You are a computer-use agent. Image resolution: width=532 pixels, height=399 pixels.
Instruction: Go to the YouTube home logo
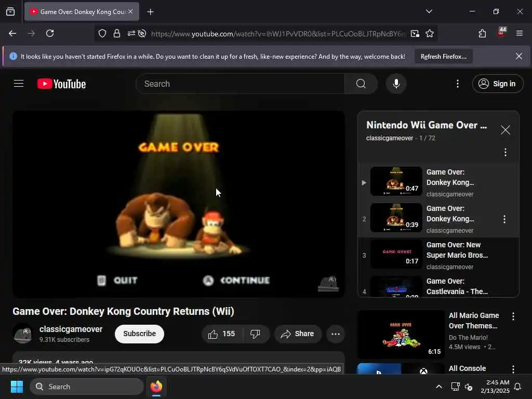point(61,84)
